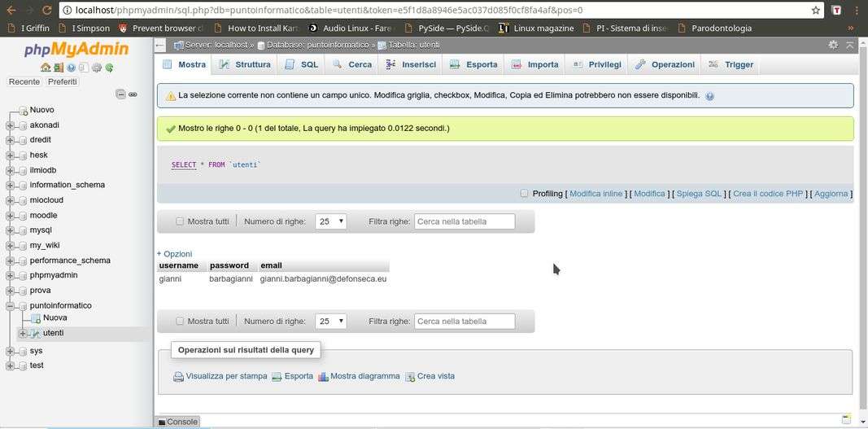868x429 pixels.
Task: Expand the utenti table node
Action: tap(23, 333)
